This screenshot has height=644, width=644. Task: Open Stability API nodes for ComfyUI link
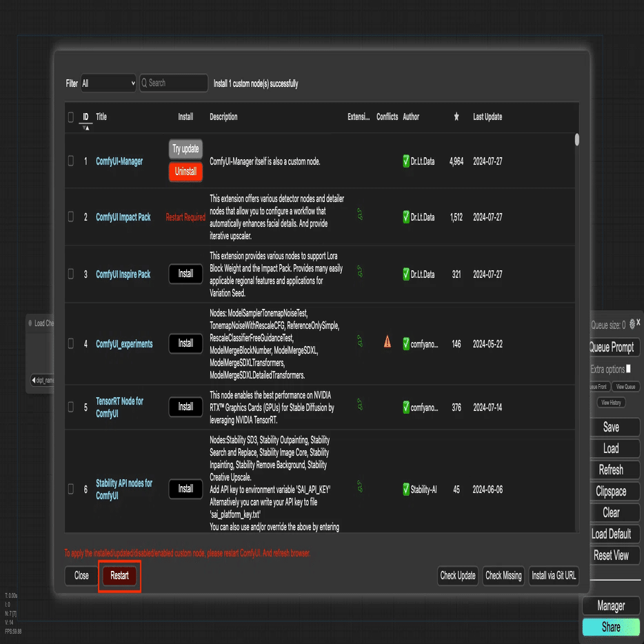[x=124, y=489]
